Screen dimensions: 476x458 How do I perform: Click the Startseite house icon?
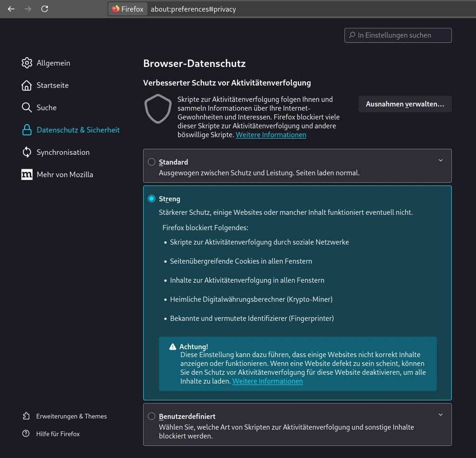pyautogui.click(x=27, y=85)
